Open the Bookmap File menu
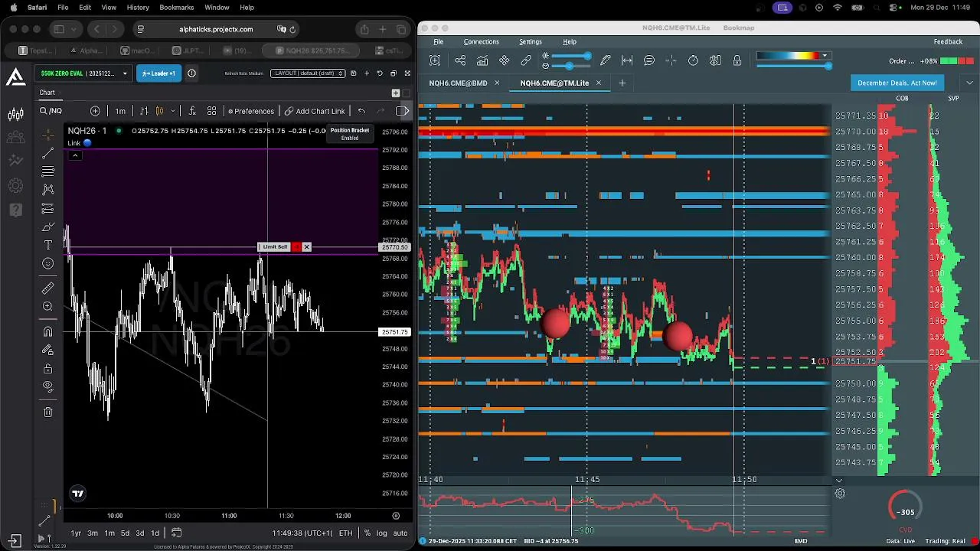The height and width of the screenshot is (551, 980). click(x=438, y=41)
